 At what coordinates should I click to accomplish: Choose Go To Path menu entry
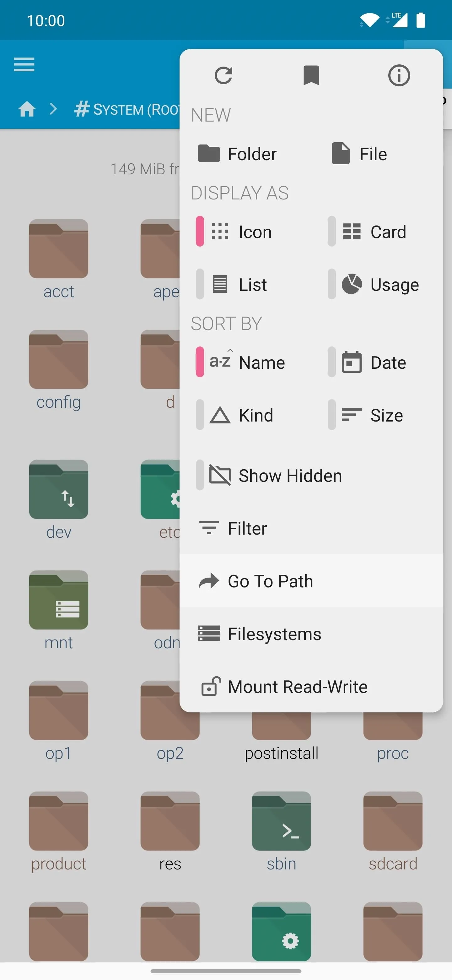311,581
